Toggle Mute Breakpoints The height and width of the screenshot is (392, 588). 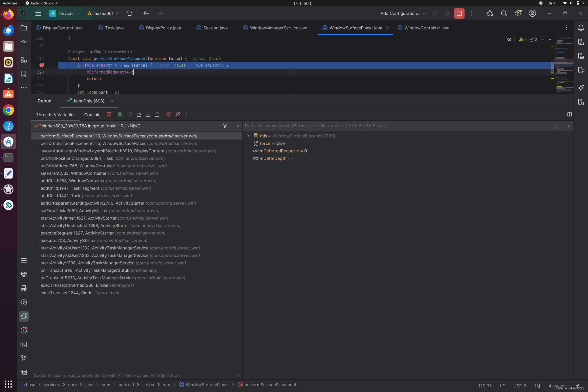click(x=178, y=115)
